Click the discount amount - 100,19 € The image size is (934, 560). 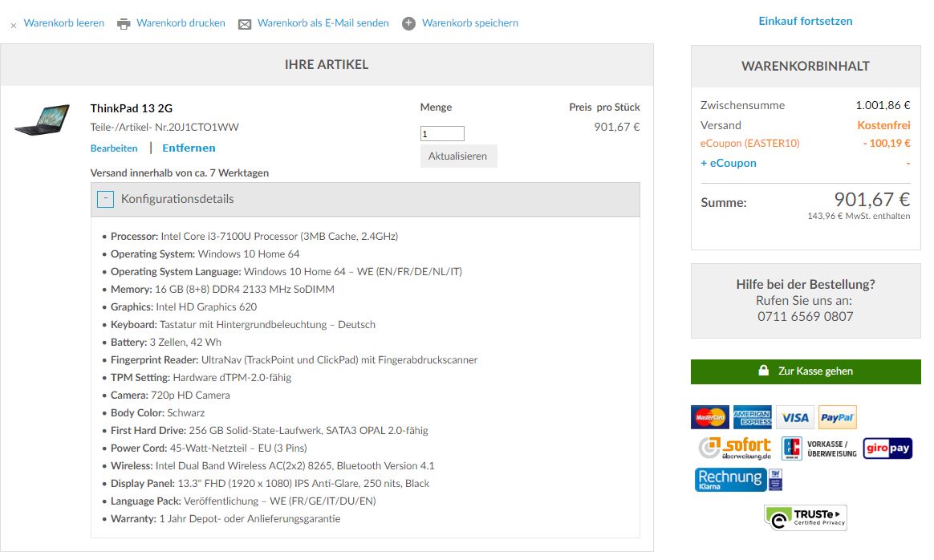pos(887,143)
